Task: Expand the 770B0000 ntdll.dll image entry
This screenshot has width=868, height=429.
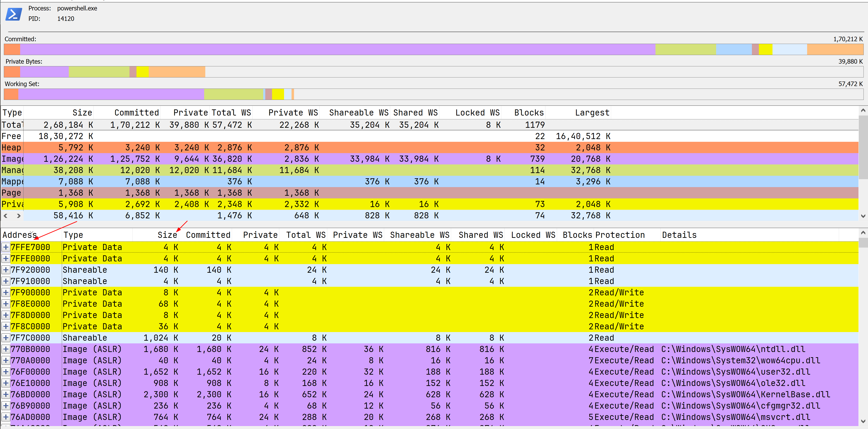Action: point(6,349)
